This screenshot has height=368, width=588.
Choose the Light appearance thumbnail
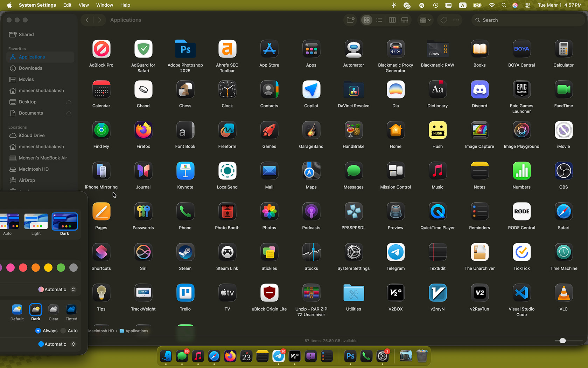pos(36,222)
